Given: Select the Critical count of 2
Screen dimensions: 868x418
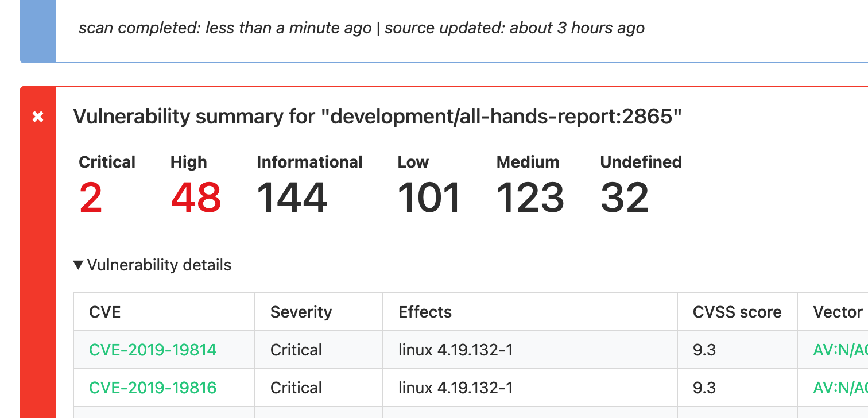Looking at the screenshot, I should coord(91,198).
